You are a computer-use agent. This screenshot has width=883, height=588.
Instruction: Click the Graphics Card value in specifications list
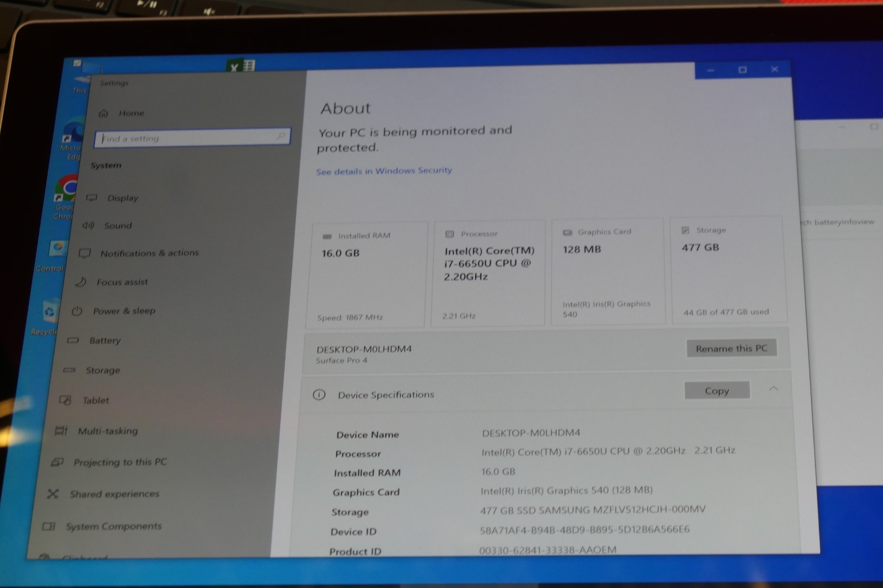[567, 490]
